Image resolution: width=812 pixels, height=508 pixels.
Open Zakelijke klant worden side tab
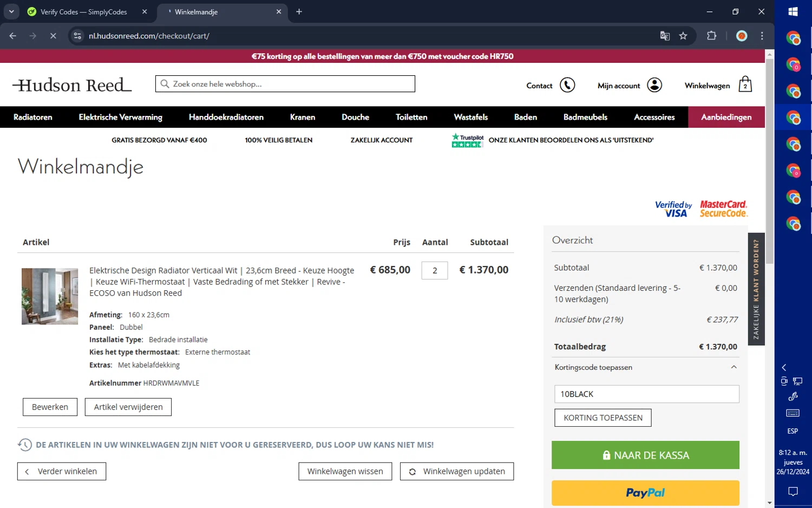(756, 289)
